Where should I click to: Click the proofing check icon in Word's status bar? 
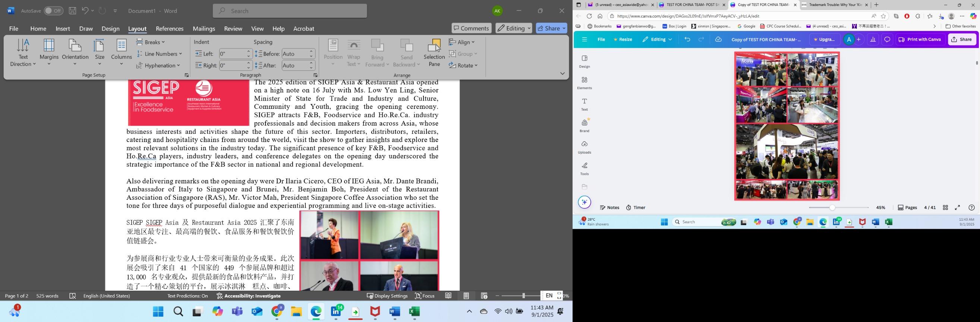point(73,296)
